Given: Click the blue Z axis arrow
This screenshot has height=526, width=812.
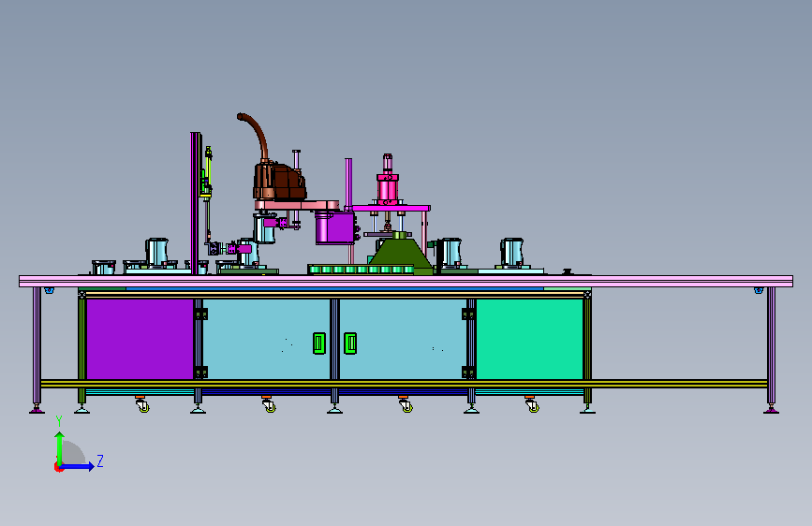Looking at the screenshot, I should click(78, 466).
